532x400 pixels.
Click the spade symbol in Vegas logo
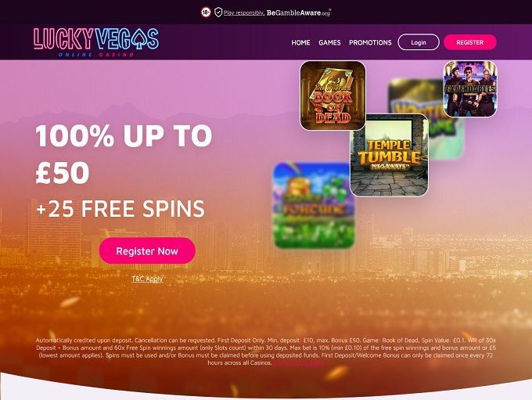(138, 39)
